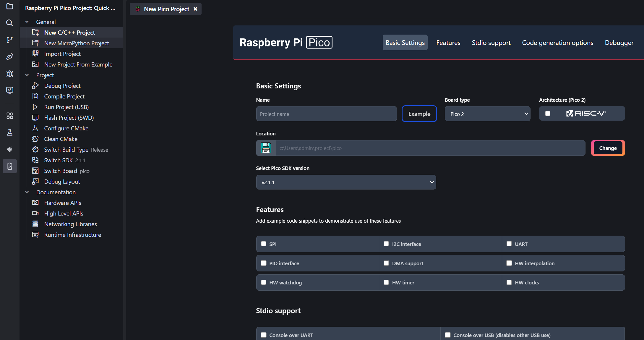
Task: Open the Search magnifier in activity bar
Action: 10,23
